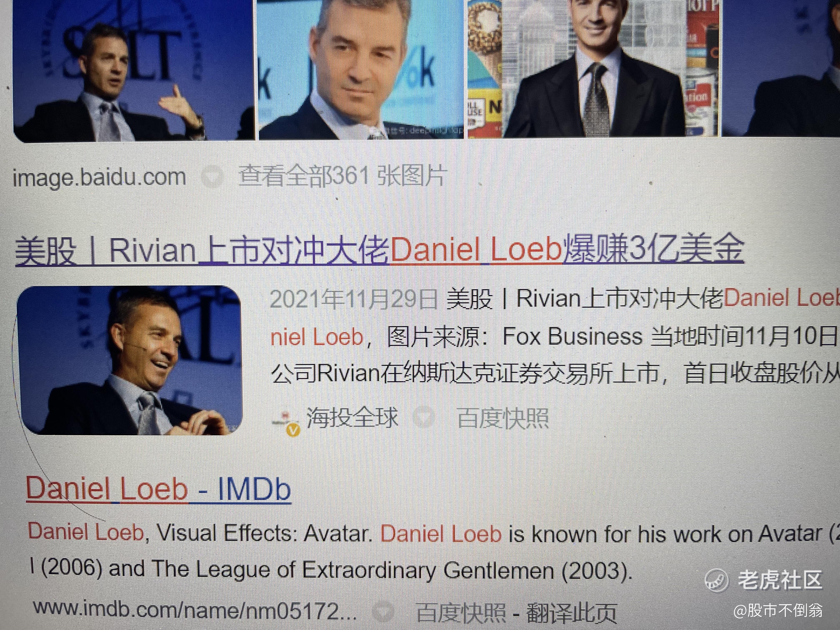
Task: Open the www.imdb.com/name URL link
Action: (x=195, y=610)
